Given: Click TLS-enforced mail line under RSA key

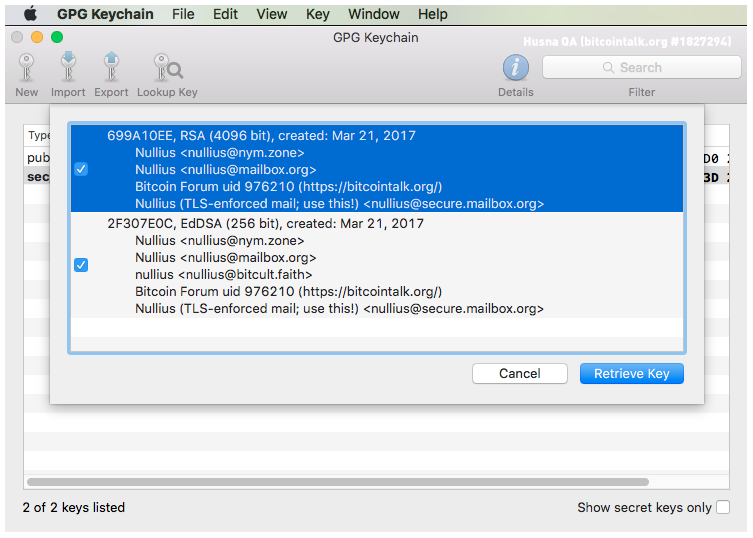Looking at the screenshot, I should (339, 204).
